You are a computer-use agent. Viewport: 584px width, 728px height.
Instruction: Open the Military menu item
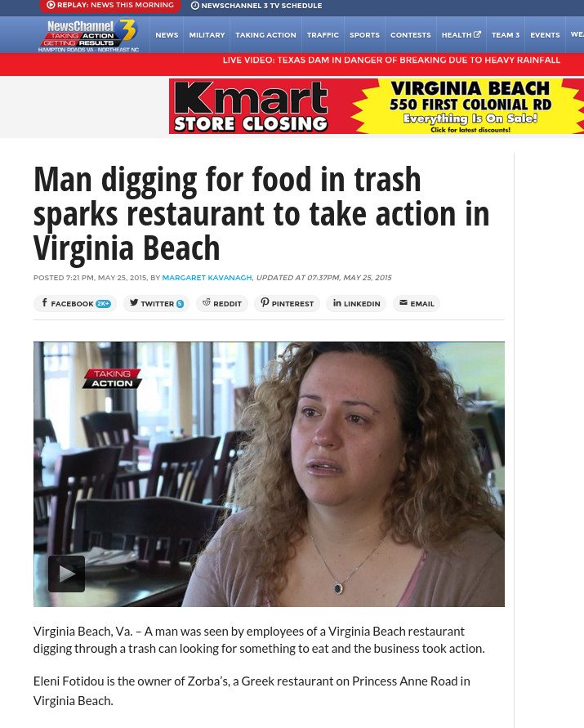[x=207, y=35]
